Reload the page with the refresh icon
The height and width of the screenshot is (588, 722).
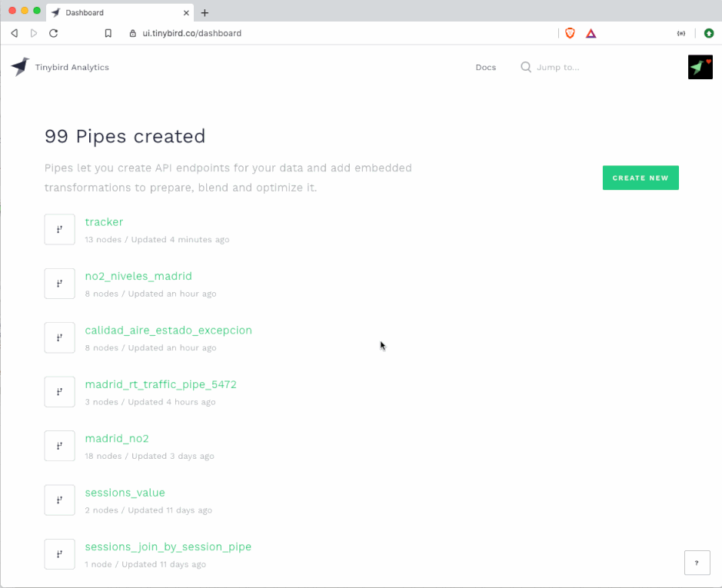coord(53,33)
